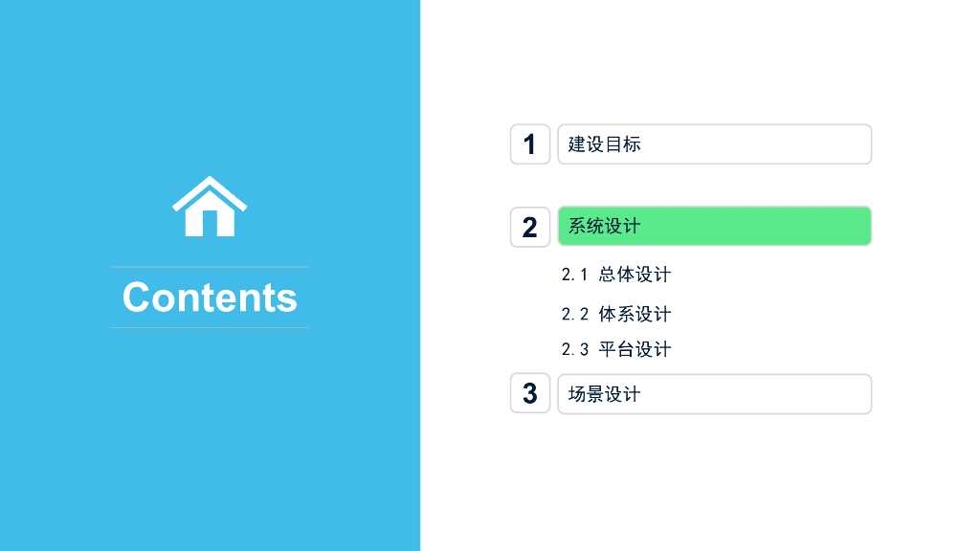The width and height of the screenshot is (980, 551).
Task: Click the green 系统设计 highlighted box
Action: [x=714, y=227]
